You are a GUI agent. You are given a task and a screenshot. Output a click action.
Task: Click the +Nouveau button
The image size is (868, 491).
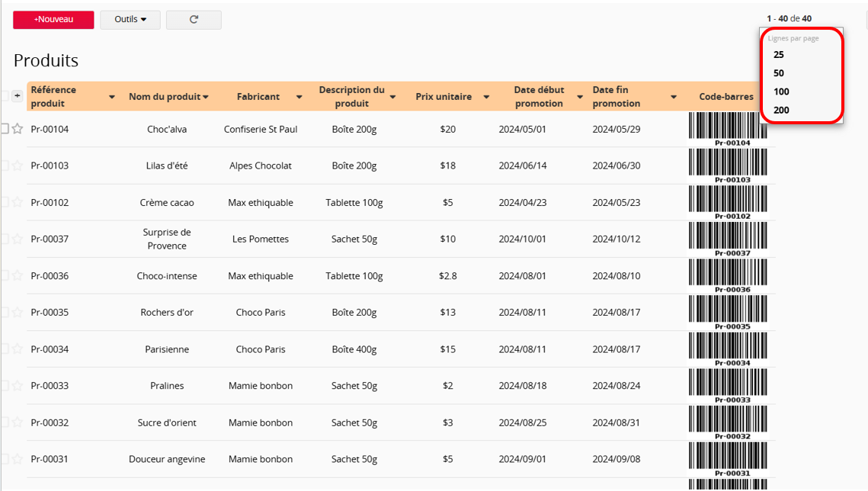click(x=53, y=20)
